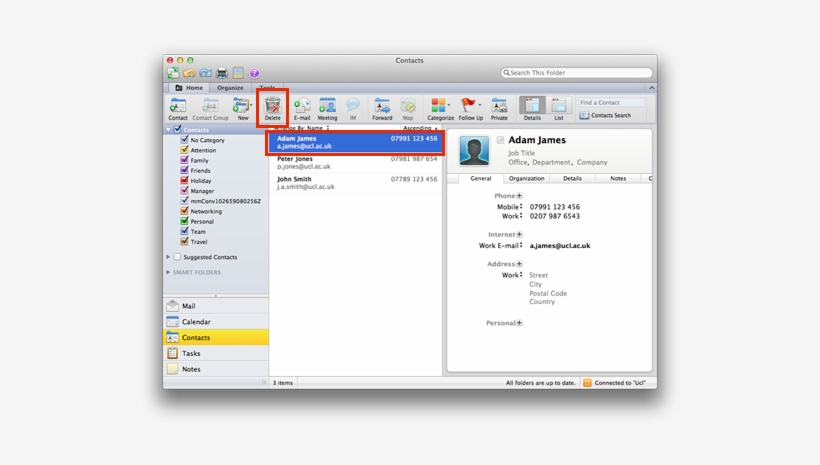
Task: Switch to Details contact tab
Action: tap(572, 178)
